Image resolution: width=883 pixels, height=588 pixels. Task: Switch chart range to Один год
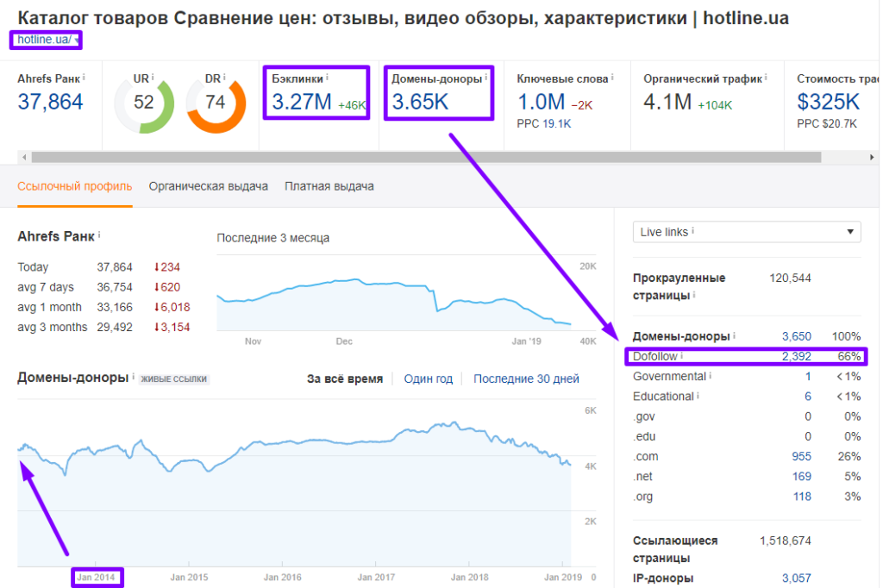tap(428, 378)
